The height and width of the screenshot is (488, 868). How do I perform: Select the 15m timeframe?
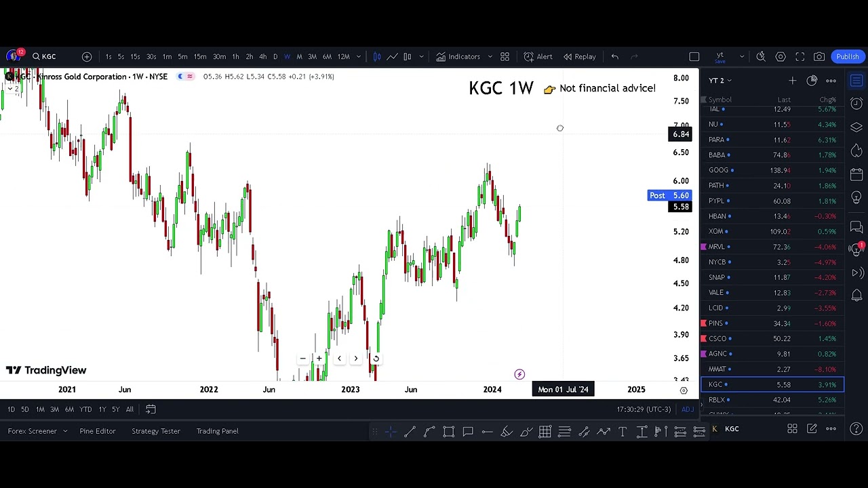(200, 56)
